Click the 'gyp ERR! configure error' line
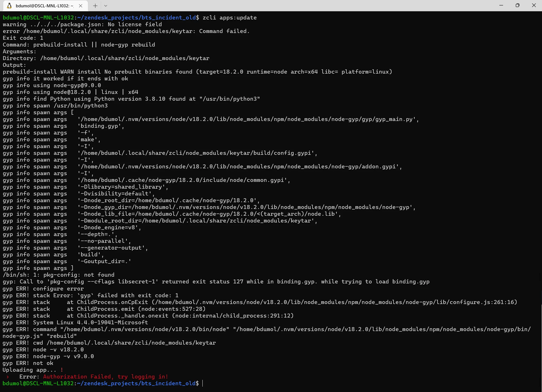Viewport: 542px width, 392px height. (x=43, y=289)
